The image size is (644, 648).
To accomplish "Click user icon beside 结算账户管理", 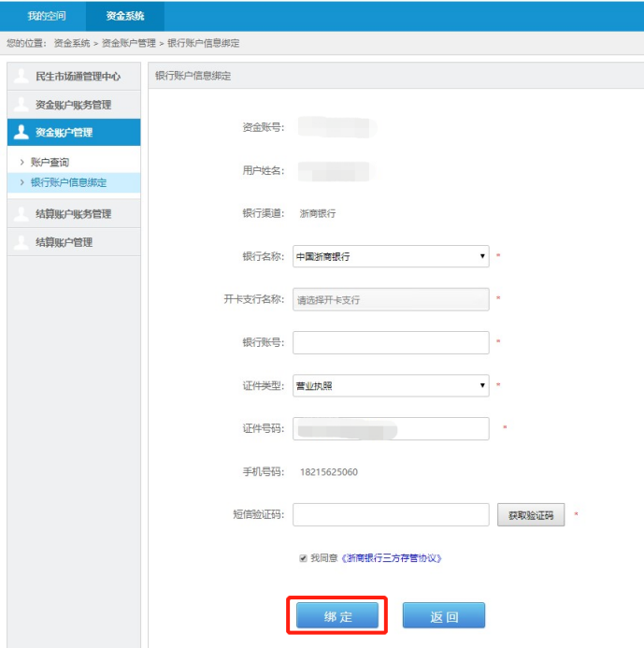I will point(21,241).
